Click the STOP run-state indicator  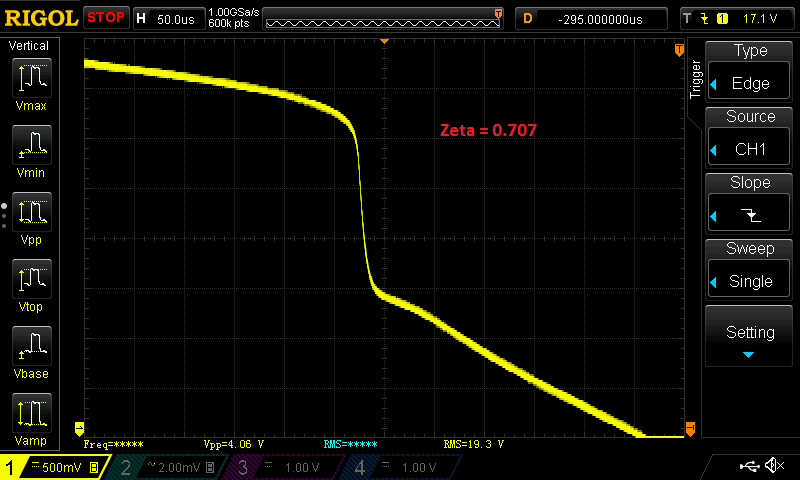(x=106, y=18)
